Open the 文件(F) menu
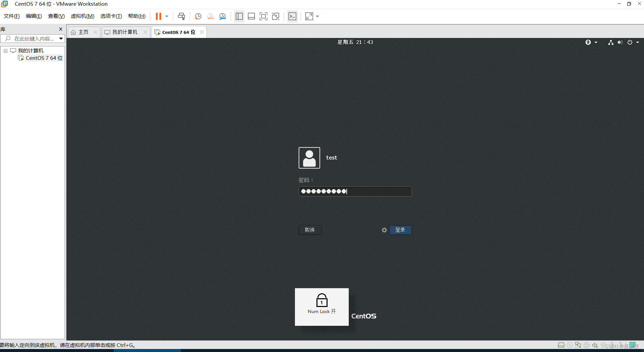The height and width of the screenshot is (352, 644). (12, 16)
